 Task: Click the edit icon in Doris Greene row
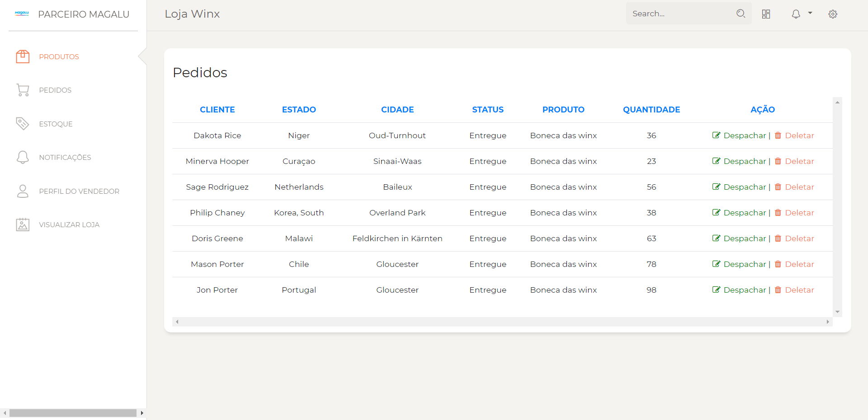click(716, 238)
